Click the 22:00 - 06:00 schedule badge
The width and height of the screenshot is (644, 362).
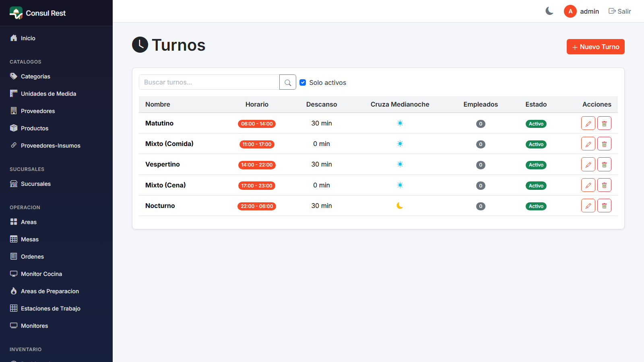[x=257, y=206]
